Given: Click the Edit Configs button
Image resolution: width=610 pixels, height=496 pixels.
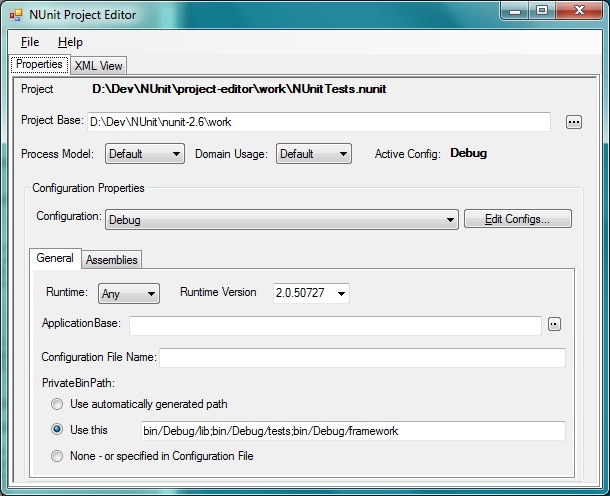Looking at the screenshot, I should tap(518, 219).
